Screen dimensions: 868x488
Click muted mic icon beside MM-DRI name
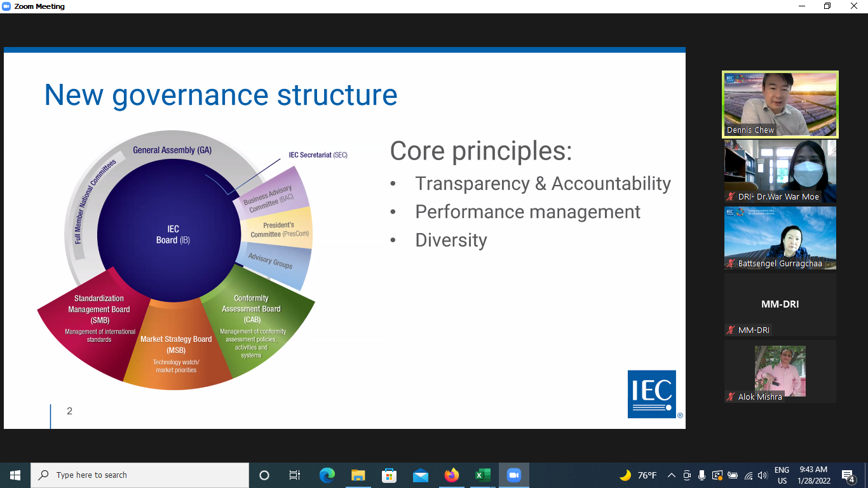(731, 330)
